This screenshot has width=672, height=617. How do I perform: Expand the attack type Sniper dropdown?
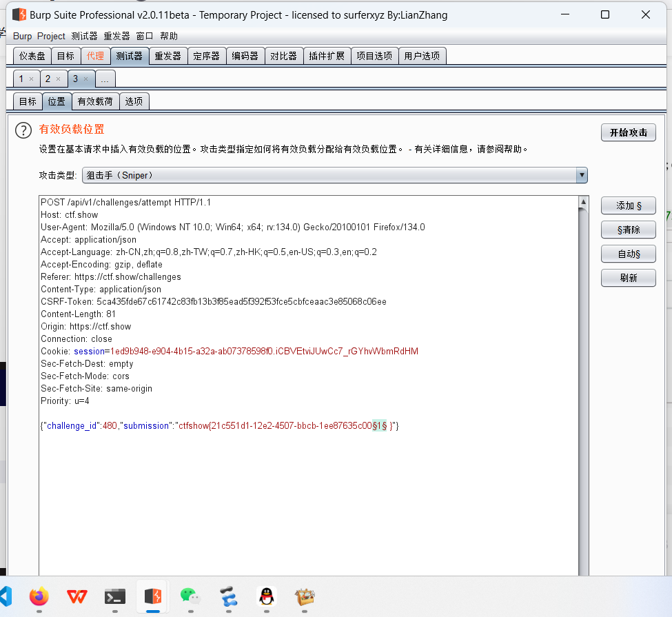point(582,175)
